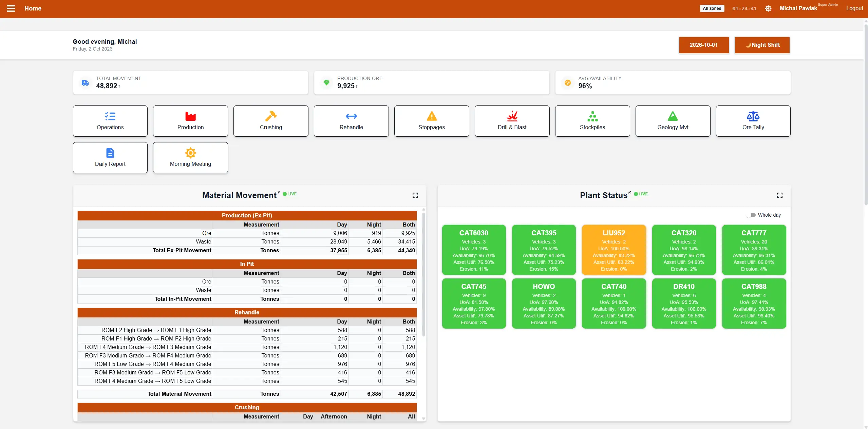Click the Logout link
The height and width of the screenshot is (429, 868).
(854, 8)
